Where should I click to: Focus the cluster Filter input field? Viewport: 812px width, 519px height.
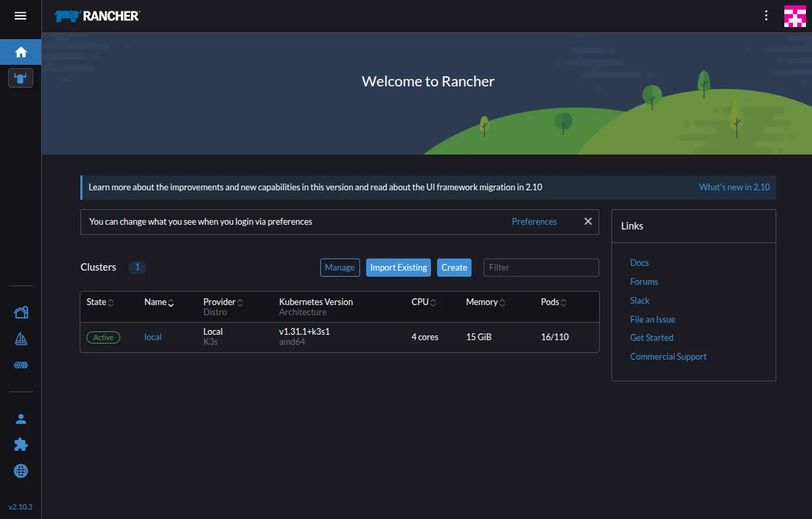540,267
